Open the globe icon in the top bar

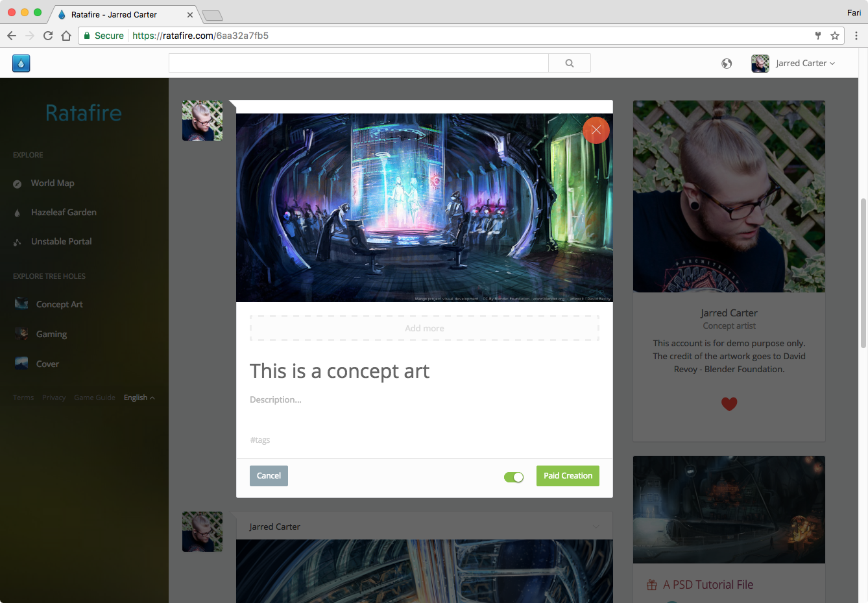pos(727,64)
